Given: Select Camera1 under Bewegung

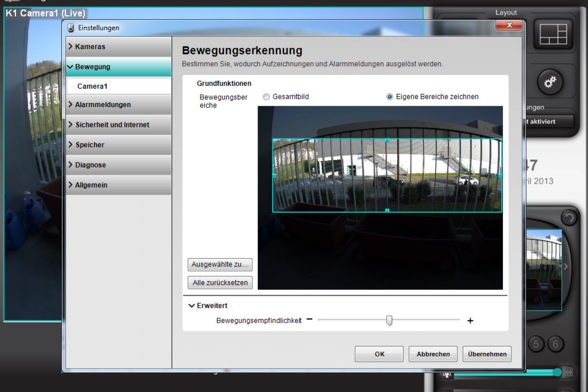Looking at the screenshot, I should [93, 86].
